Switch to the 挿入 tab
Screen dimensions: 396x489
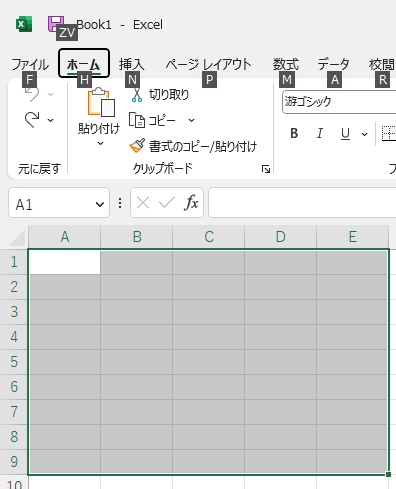coord(132,64)
